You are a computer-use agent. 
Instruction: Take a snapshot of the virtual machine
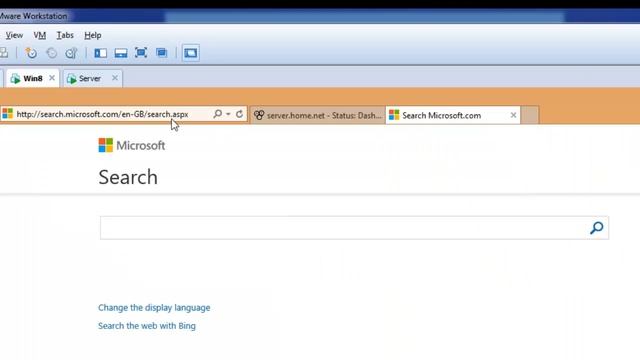click(x=31, y=53)
